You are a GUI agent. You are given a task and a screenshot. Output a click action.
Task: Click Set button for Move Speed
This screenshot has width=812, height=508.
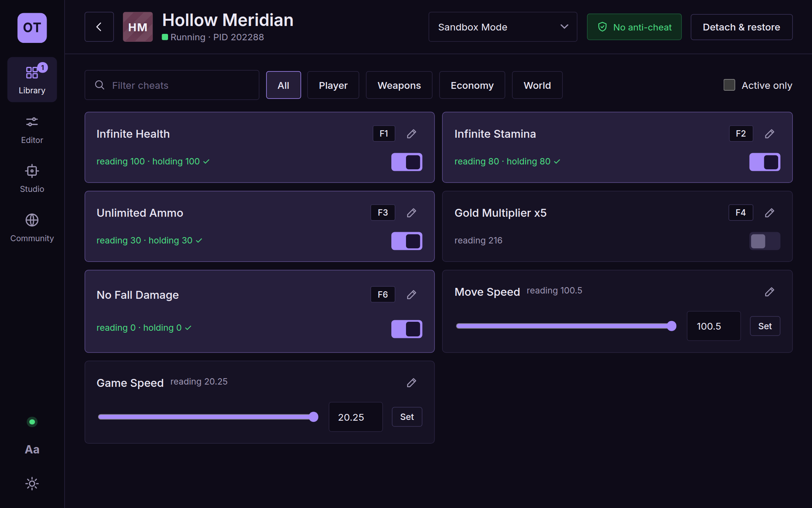coord(765,326)
